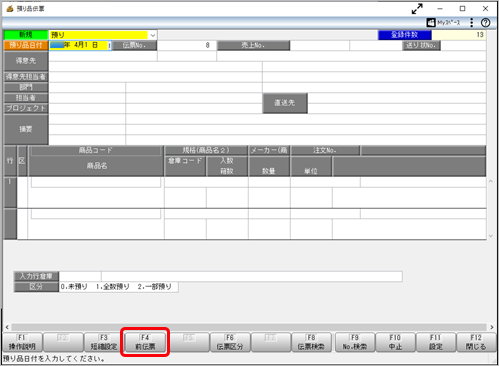The width and height of the screenshot is (499, 366).
Task: Click the 登録件数 value 13
Action: tap(459, 35)
